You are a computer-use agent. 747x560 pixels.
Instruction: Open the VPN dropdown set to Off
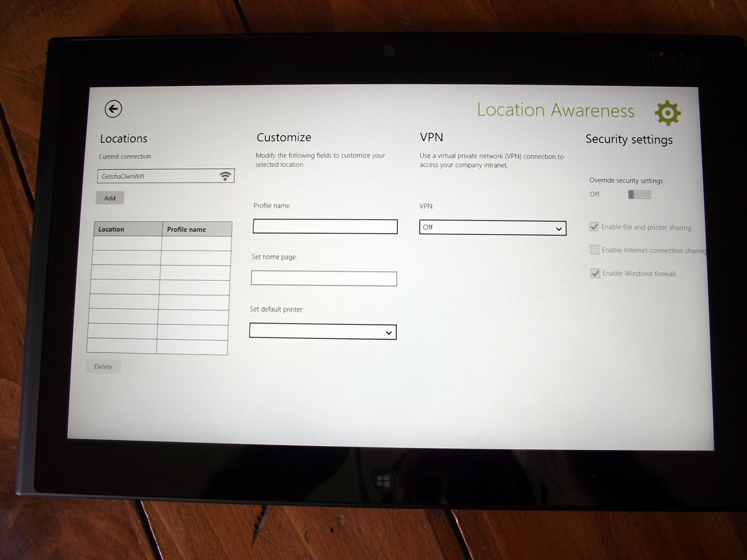point(493,228)
